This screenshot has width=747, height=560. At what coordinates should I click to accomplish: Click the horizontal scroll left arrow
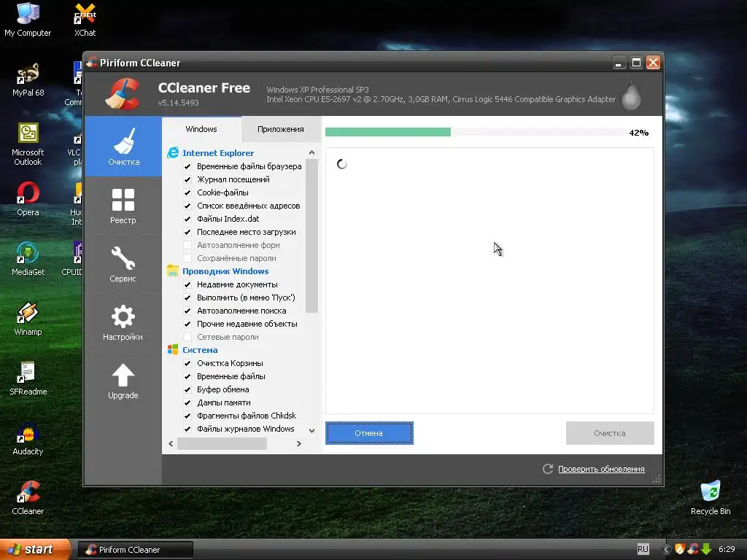tap(171, 443)
